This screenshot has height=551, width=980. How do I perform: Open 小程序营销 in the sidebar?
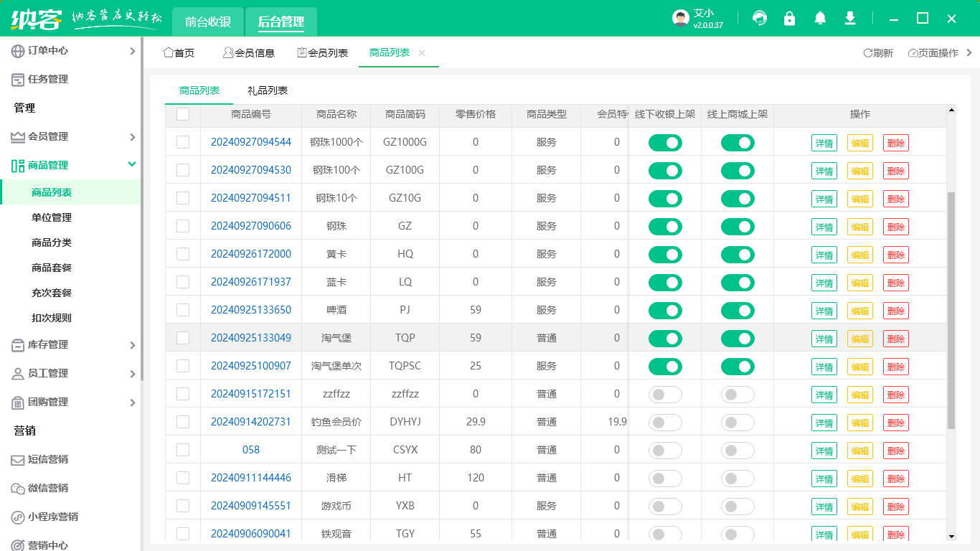[50, 517]
